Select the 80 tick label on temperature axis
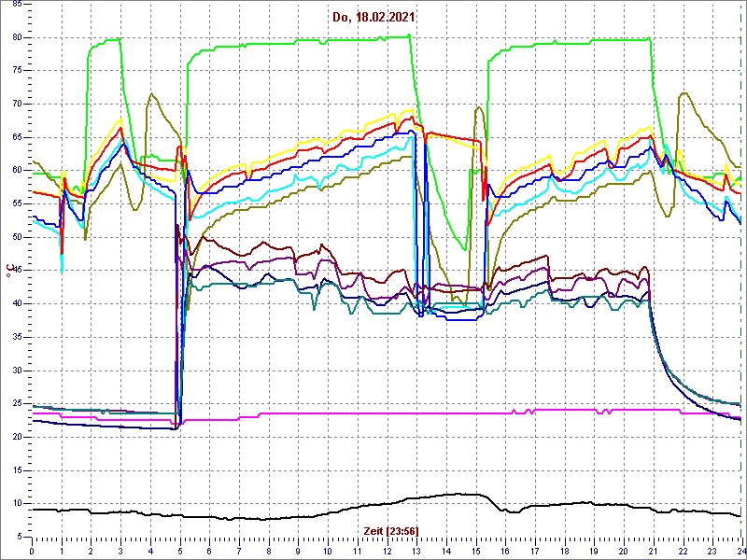This screenshot has width=747, height=560. tap(15, 37)
